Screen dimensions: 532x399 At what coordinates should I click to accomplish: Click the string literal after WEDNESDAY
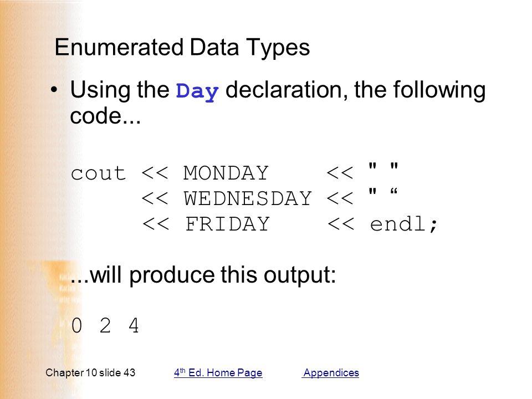point(383,192)
